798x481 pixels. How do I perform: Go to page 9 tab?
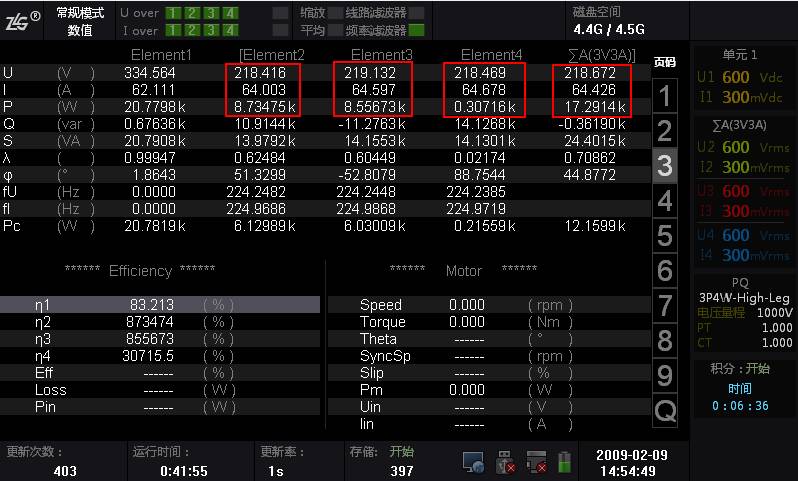pos(664,375)
